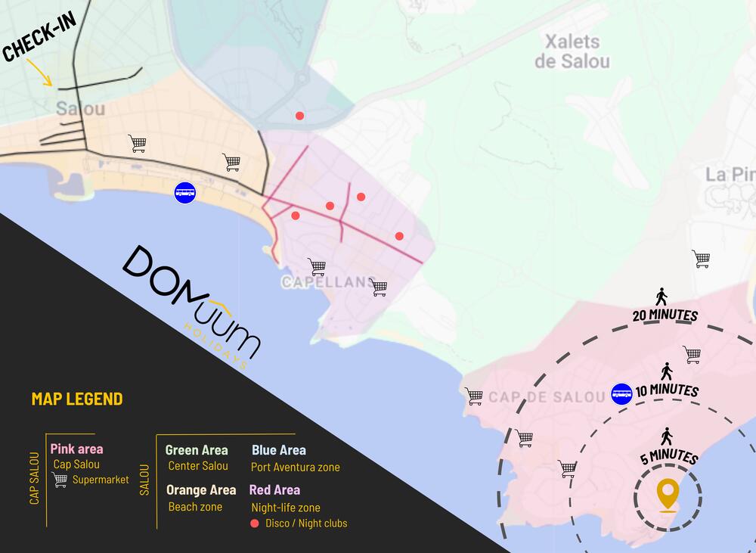Click easternmost disco dot in purple night-life zone
The image size is (756, 553).
(x=399, y=236)
